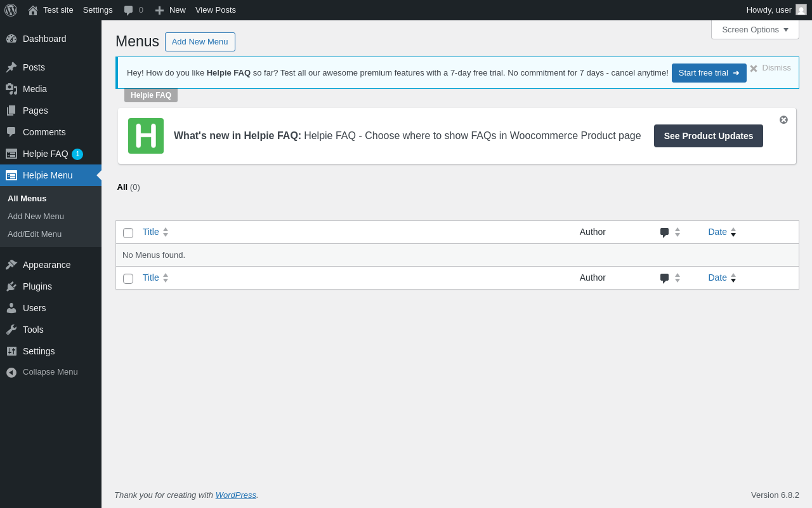Start free trial button
Image resolution: width=812 pixels, height=508 pixels.
coord(709,73)
